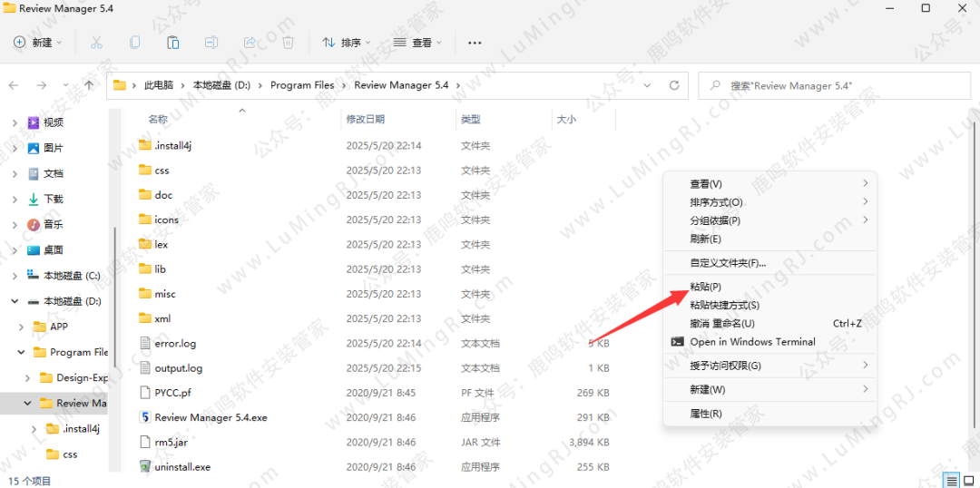Viewport: 980px width, 488px height.
Task: Switch to large thumbnails view toggle
Action: point(967,480)
